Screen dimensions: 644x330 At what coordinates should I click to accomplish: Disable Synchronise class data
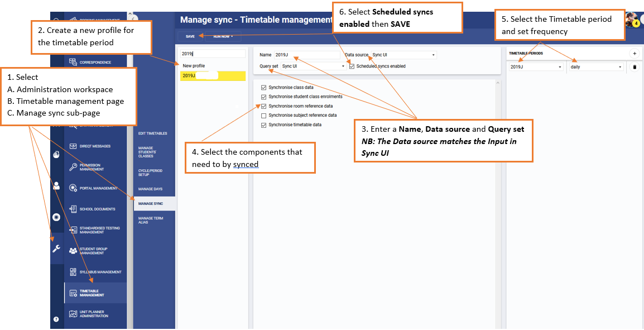tap(263, 87)
